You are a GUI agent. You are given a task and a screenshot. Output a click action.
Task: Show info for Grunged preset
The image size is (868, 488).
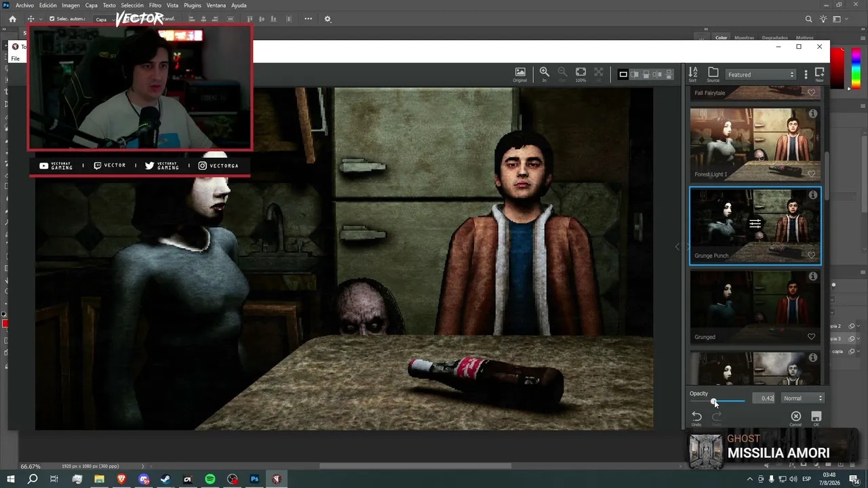point(812,277)
